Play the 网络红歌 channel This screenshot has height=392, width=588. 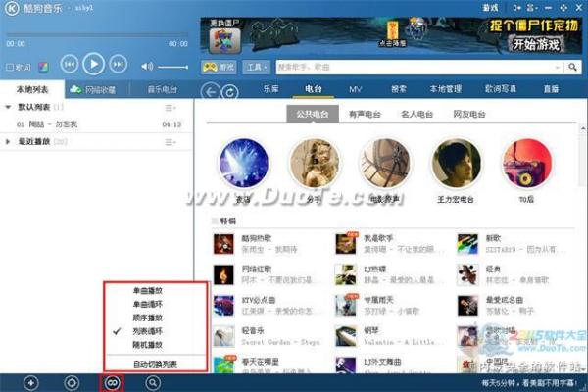pyautogui.click(x=223, y=274)
